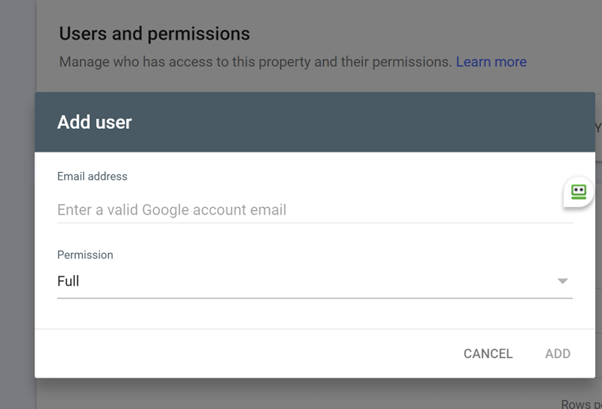Click the cut-off column header letter Y
The width and height of the screenshot is (602, 409).
pyautogui.click(x=597, y=128)
